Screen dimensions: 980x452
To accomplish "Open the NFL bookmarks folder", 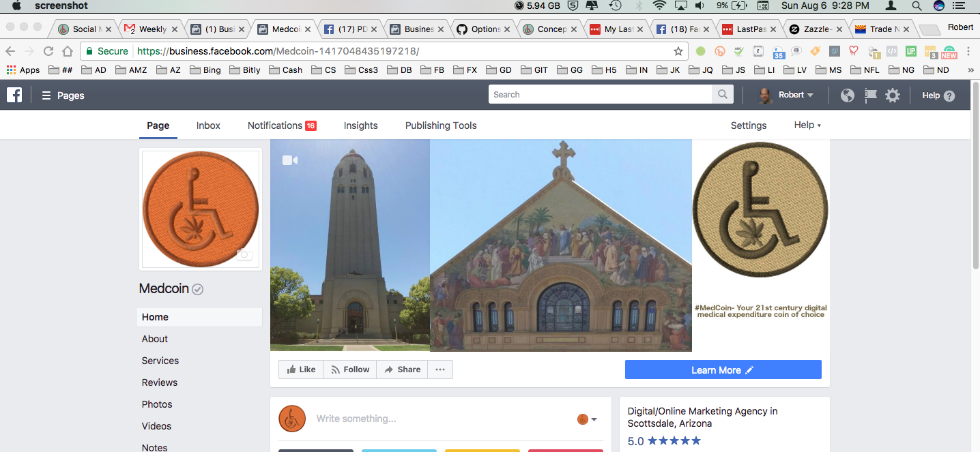I will click(865, 70).
